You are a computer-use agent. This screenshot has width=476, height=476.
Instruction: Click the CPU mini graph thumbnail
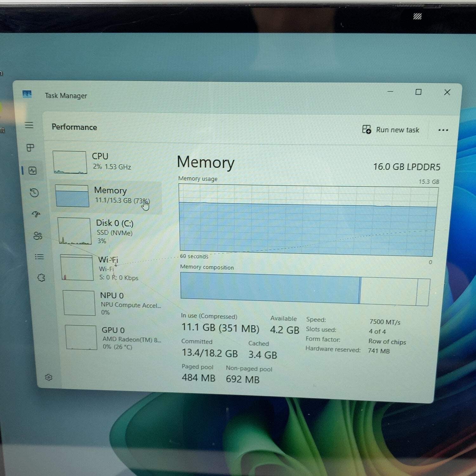point(70,162)
